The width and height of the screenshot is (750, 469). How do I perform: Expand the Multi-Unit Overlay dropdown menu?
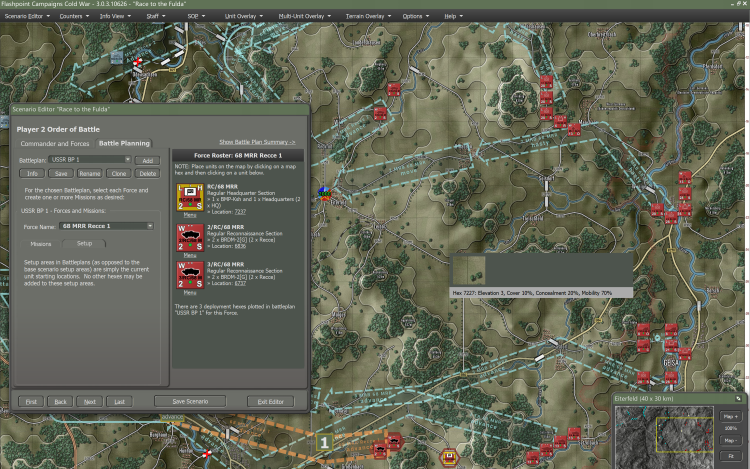(305, 16)
